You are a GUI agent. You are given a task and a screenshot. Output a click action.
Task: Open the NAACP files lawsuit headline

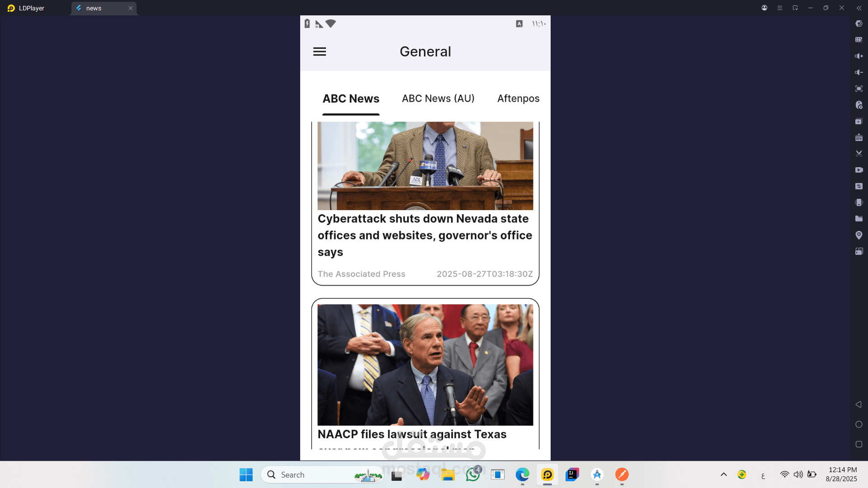[x=412, y=434]
